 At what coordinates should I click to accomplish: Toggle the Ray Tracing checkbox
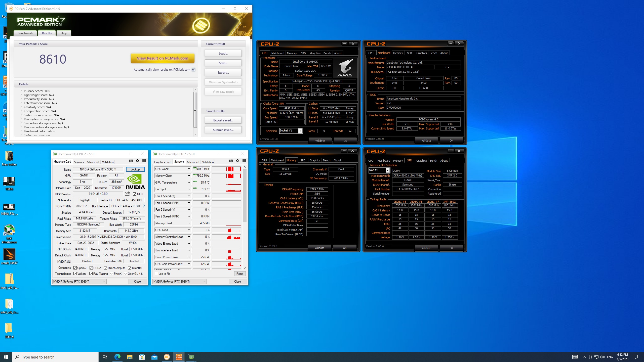click(91, 274)
